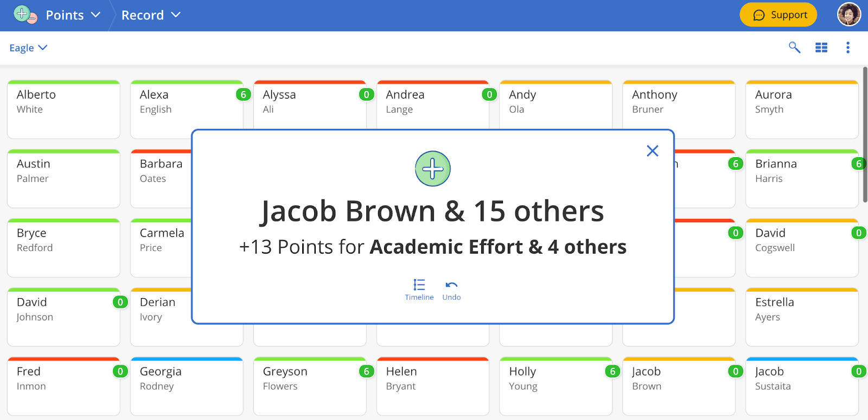Click your profile avatar picture
868x420 pixels.
coord(848,15)
